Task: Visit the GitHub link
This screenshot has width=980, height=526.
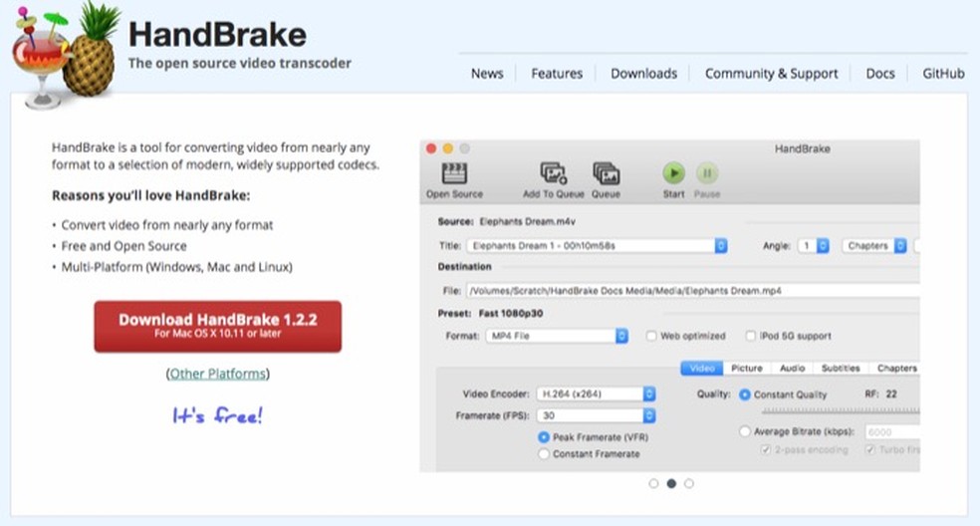Action: pyautogui.click(x=943, y=74)
